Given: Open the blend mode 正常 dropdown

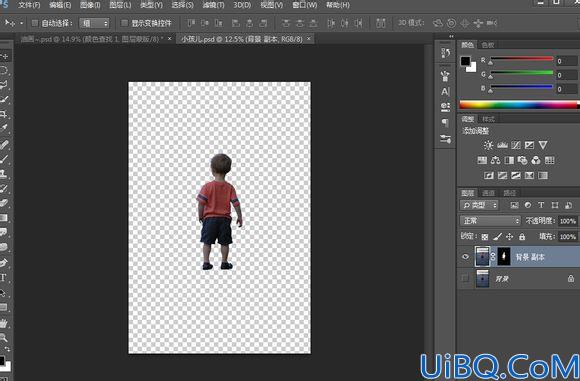Looking at the screenshot, I should pos(490,221).
